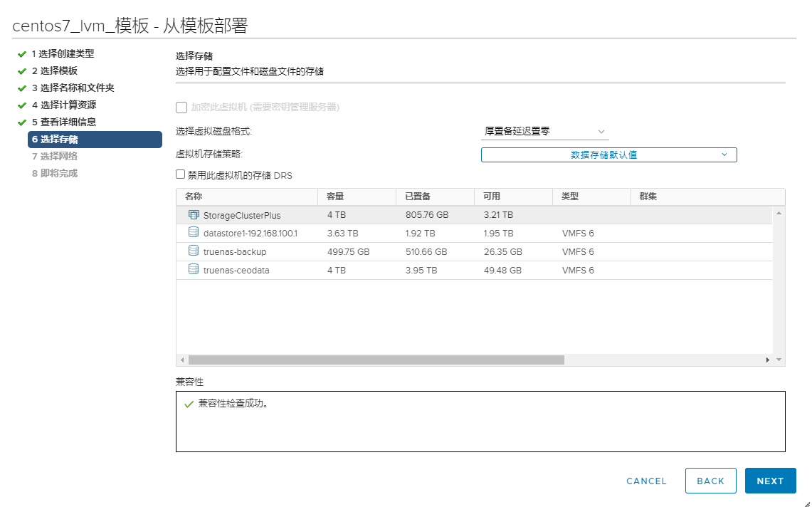
Task: Sort by 类型 column header
Action: pyautogui.click(x=591, y=197)
